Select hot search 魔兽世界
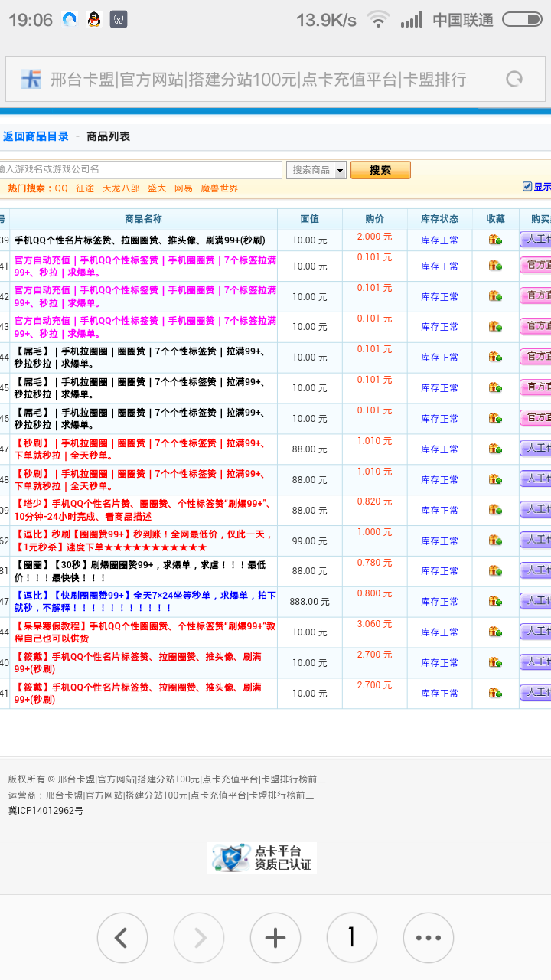This screenshot has height=980, width=551. click(x=220, y=188)
